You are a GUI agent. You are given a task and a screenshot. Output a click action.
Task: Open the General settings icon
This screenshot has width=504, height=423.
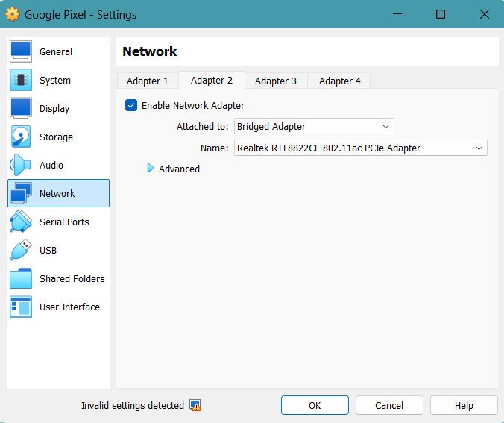pos(21,51)
